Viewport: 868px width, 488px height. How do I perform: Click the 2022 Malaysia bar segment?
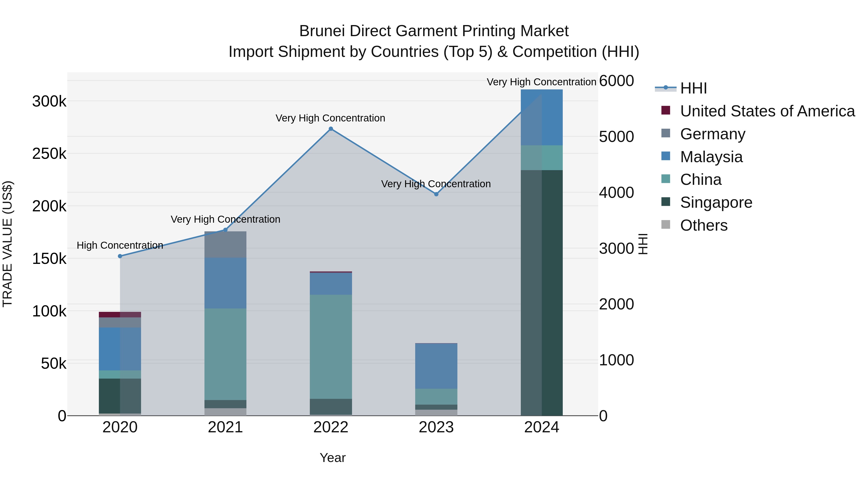(331, 284)
